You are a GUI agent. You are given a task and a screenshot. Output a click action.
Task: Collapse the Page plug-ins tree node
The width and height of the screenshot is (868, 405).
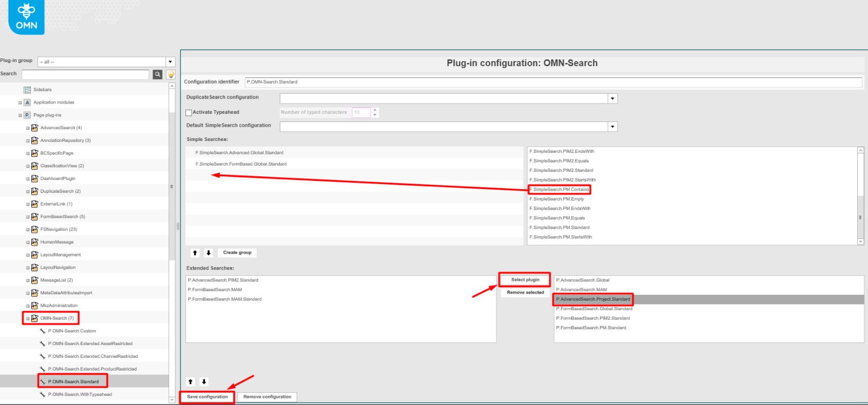[x=20, y=115]
